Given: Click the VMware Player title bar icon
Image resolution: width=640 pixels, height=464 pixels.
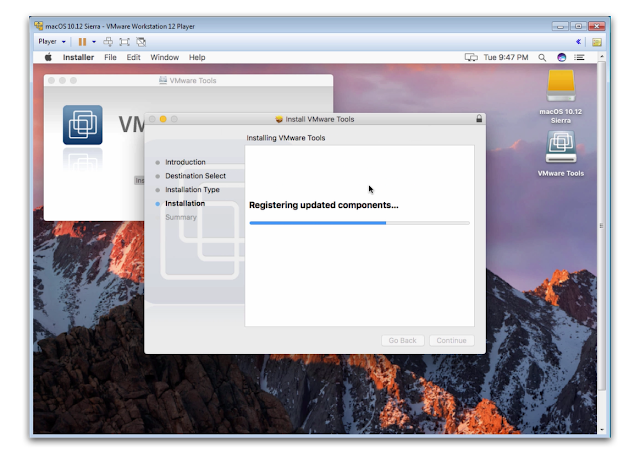Looking at the screenshot, I should pos(39,26).
